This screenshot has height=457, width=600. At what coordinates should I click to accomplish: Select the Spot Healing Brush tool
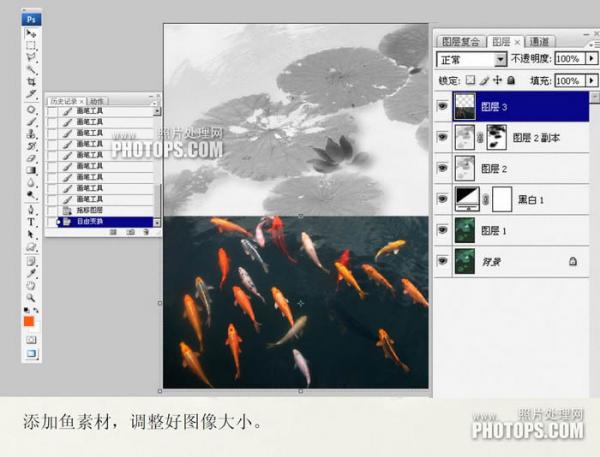(x=31, y=110)
